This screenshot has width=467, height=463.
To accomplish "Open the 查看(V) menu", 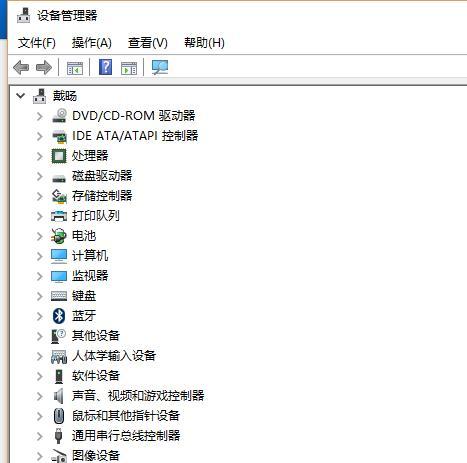I will (x=148, y=43).
